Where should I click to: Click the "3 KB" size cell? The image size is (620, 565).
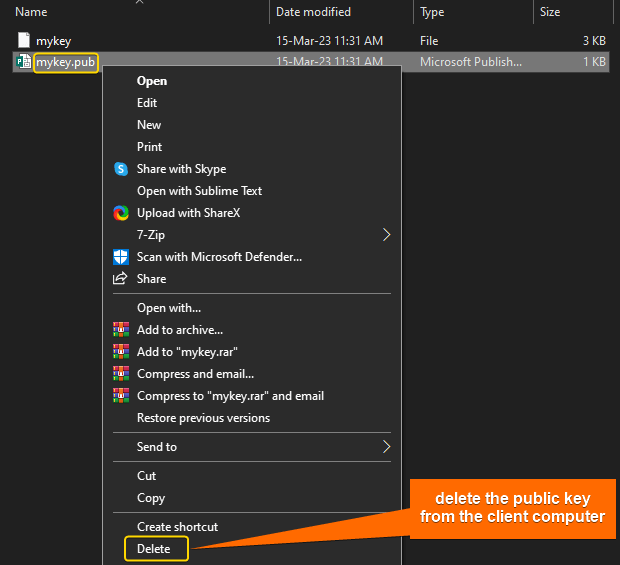click(x=594, y=41)
